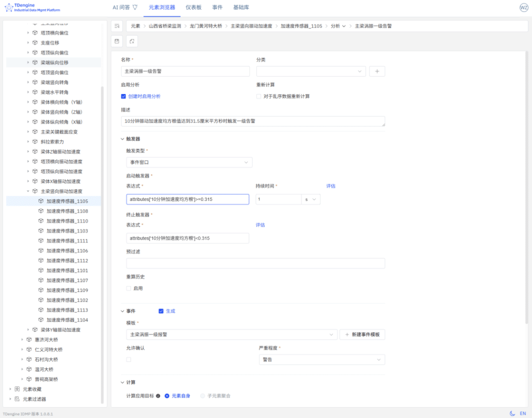Enable 对于乱序数据重新计算 checkbox
Image resolution: width=532 pixels, height=418 pixels.
[259, 96]
